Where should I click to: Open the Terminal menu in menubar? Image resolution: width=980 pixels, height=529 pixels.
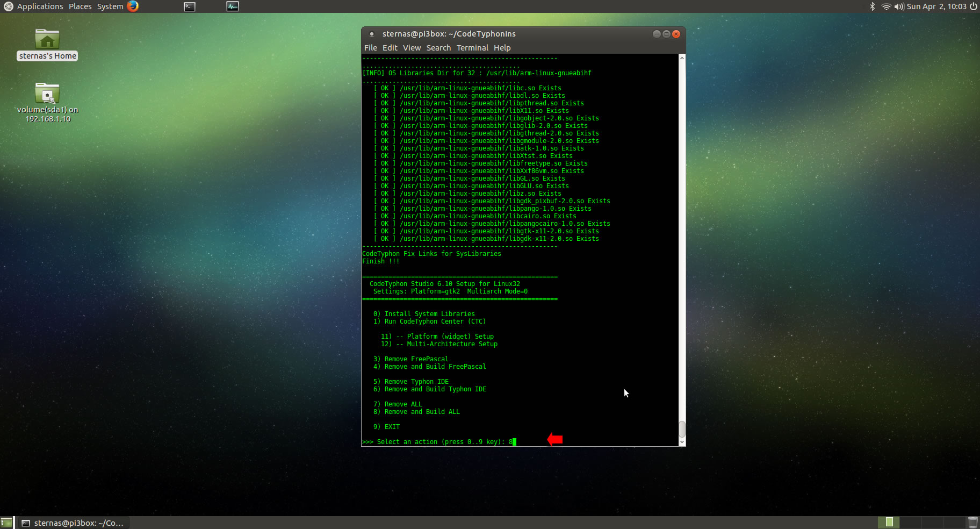click(x=472, y=48)
